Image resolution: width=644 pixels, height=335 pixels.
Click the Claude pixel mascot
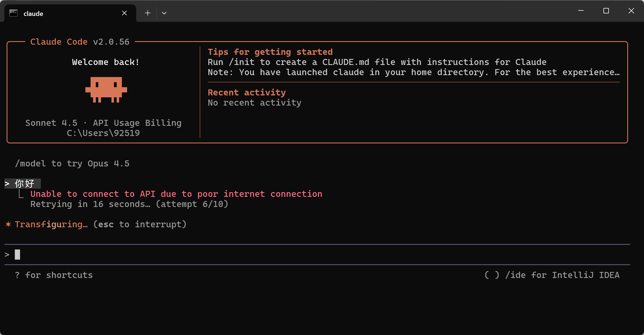coord(106,90)
